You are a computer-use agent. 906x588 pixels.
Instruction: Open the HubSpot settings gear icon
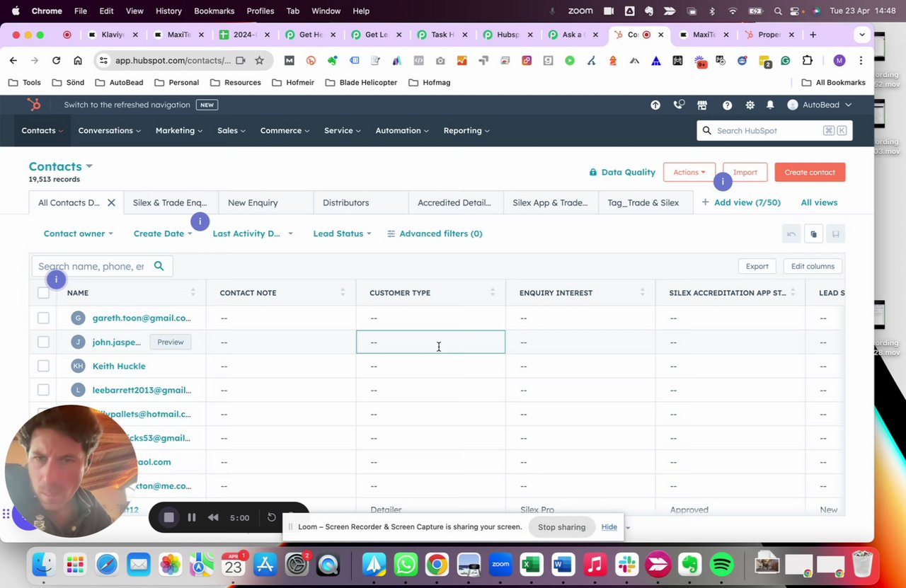pos(750,105)
